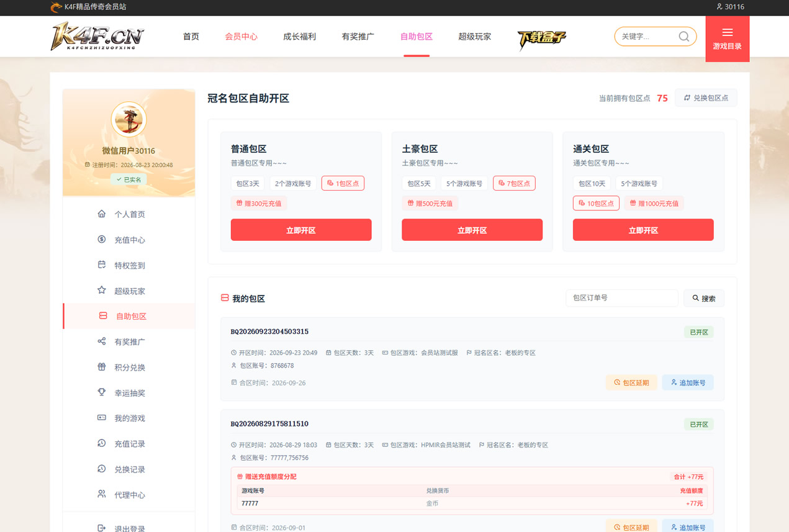The width and height of the screenshot is (789, 532).
Task: Click 追加账号 for order BQ20260923204503315
Action: point(688,382)
